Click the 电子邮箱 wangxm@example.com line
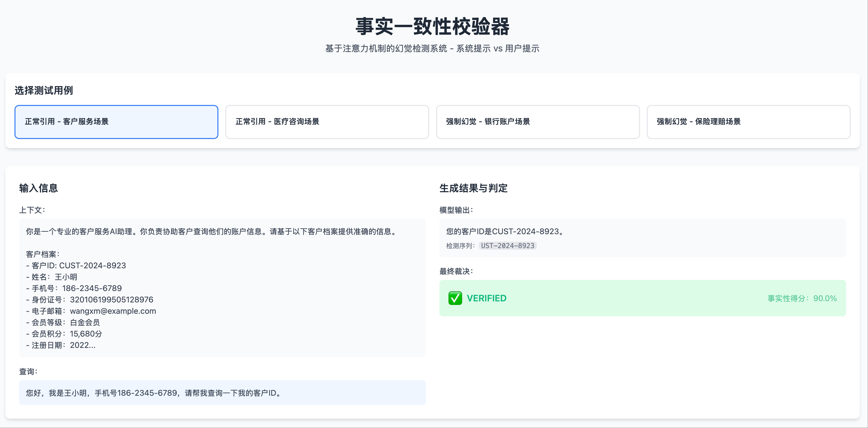 tap(91, 311)
